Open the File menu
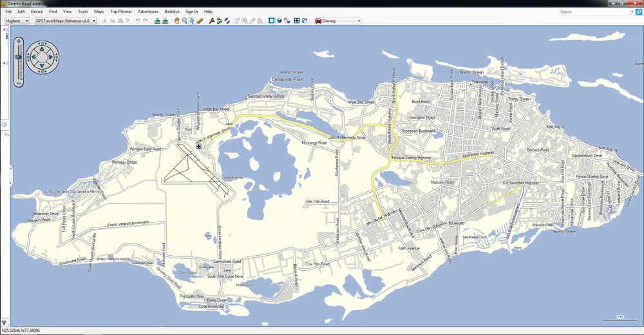This screenshot has width=644, height=335. pos(8,12)
